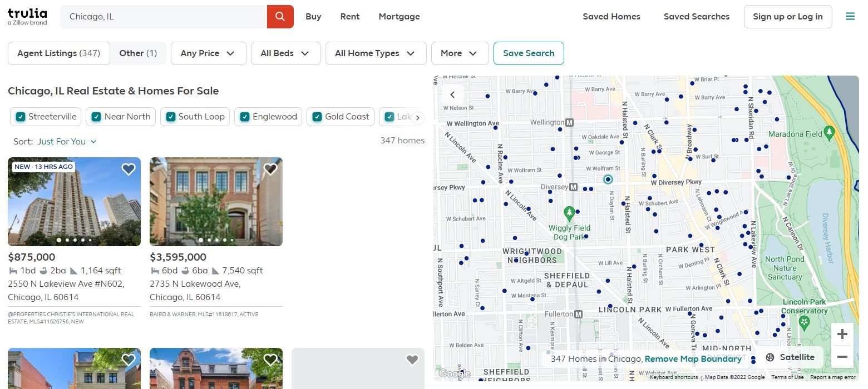Open the Rent menu

click(x=350, y=17)
